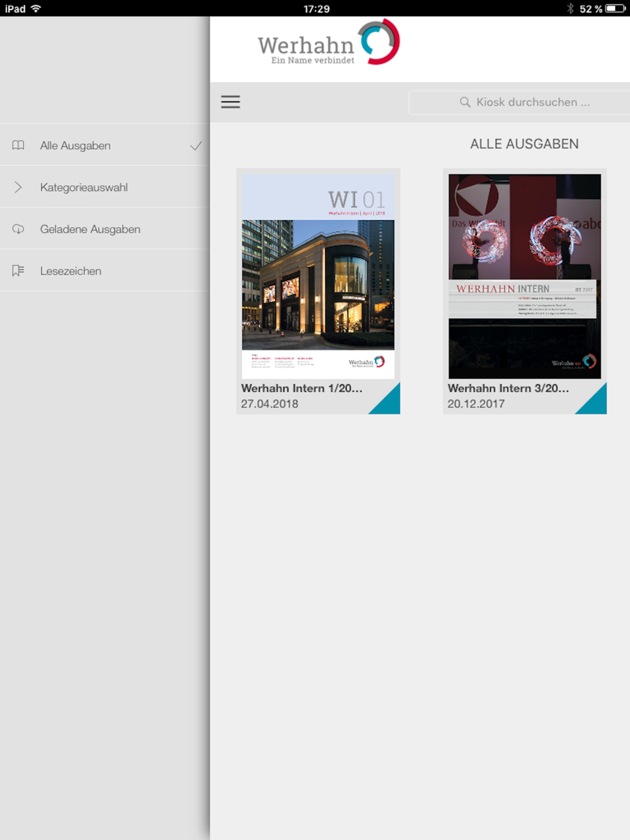The height and width of the screenshot is (840, 630).
Task: Click the battery indicator icon
Action: point(616,8)
